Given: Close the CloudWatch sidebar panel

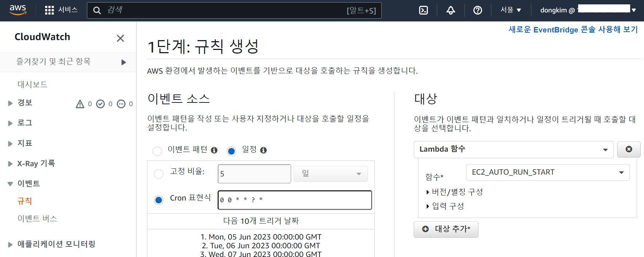Looking at the screenshot, I should (x=120, y=38).
